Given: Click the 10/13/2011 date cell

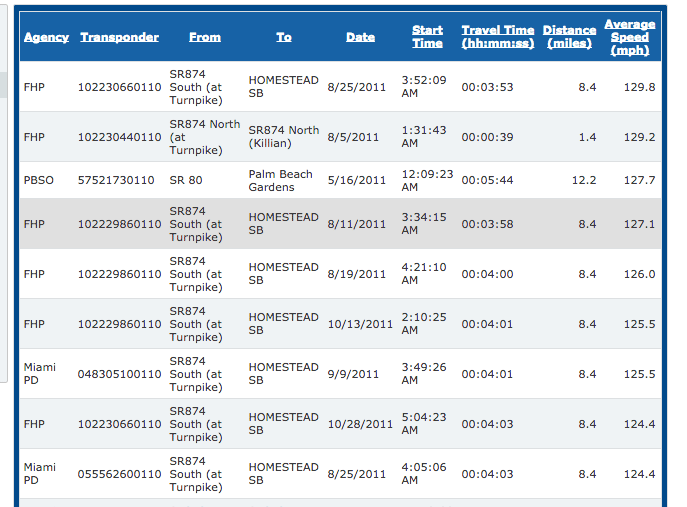Looking at the screenshot, I should point(360,324).
